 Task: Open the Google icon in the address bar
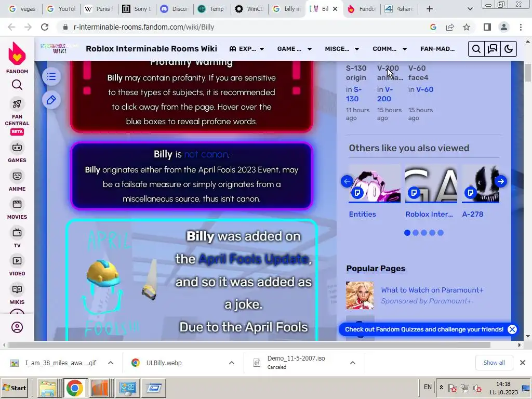coord(433,27)
